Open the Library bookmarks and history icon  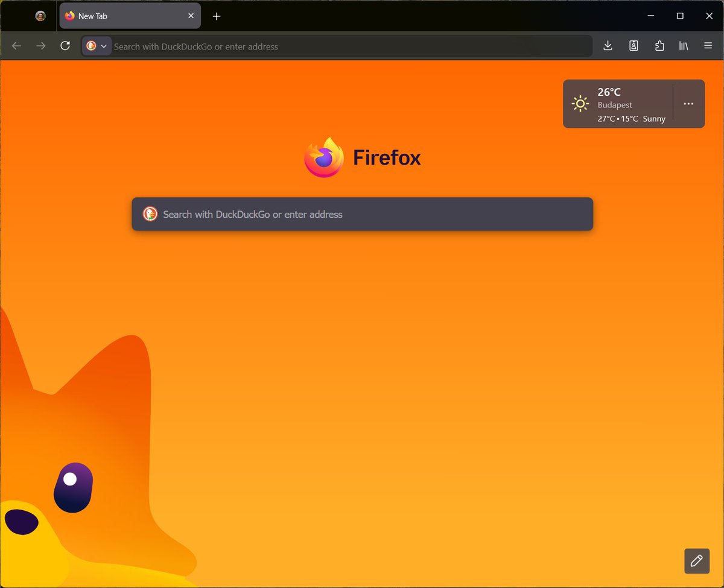click(x=684, y=46)
